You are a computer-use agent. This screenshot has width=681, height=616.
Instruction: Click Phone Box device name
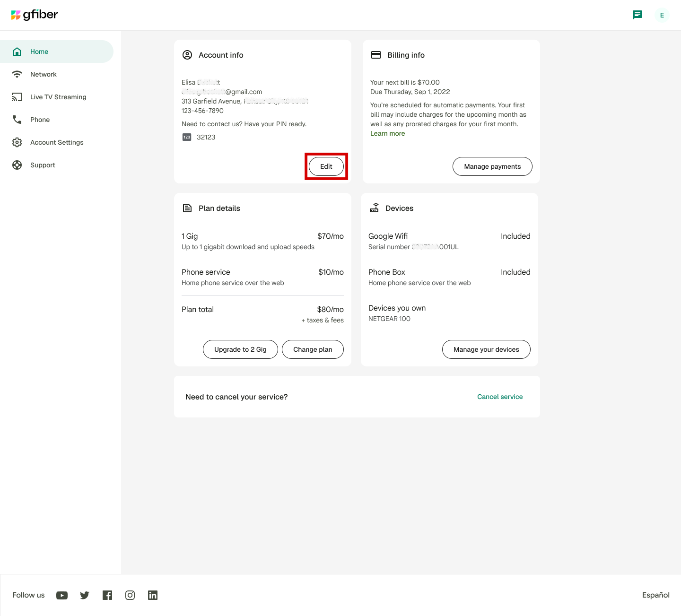click(387, 272)
